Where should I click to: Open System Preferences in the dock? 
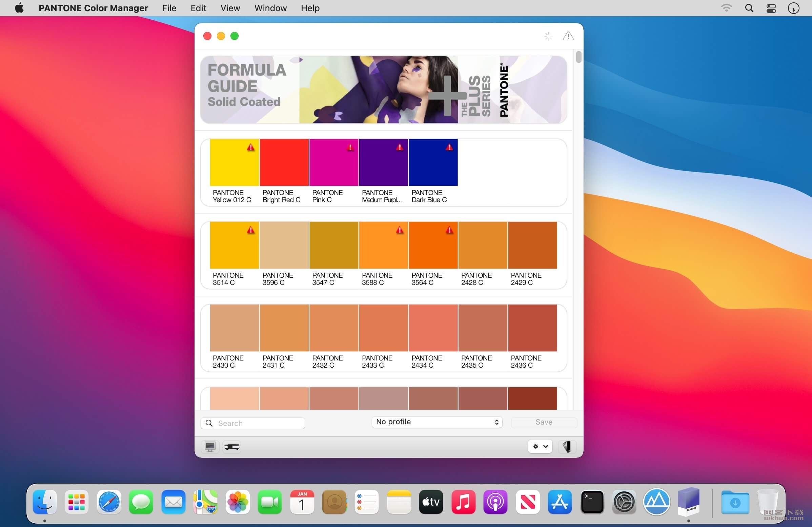(624, 502)
